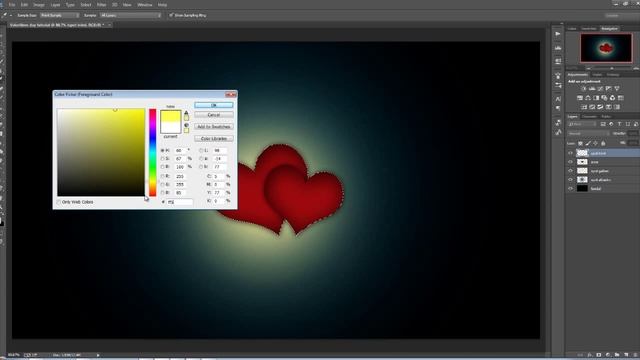Viewport: 640px width, 360px height.
Task: Open the Character panel icon
Action: point(558,99)
